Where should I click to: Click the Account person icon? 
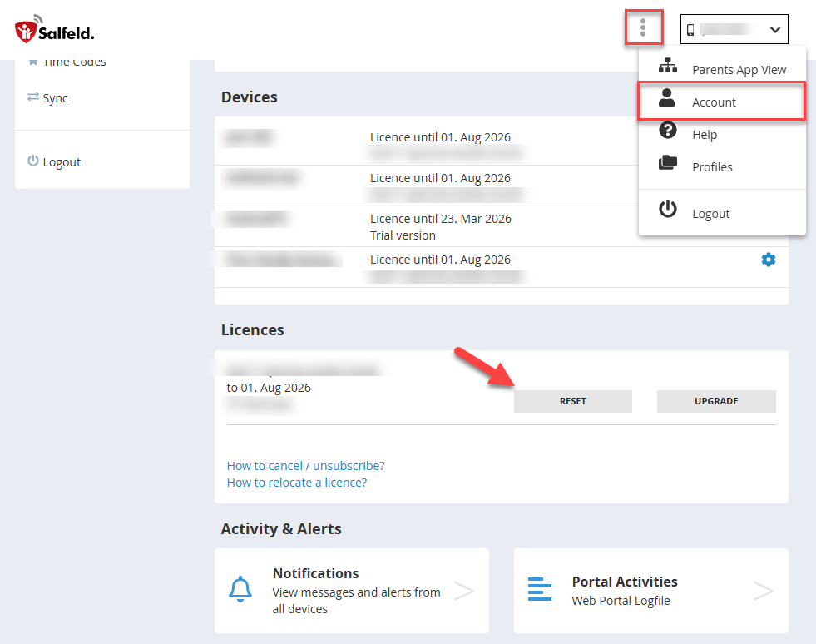pyautogui.click(x=667, y=99)
